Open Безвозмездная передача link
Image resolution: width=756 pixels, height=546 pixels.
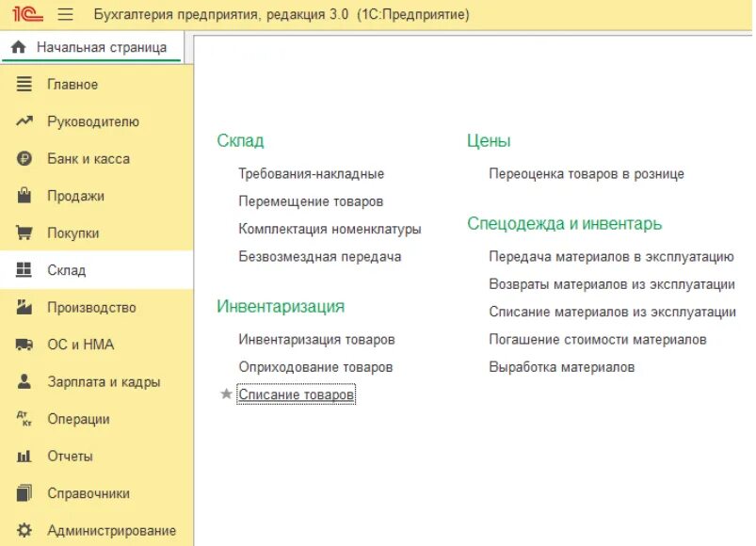coord(320,256)
